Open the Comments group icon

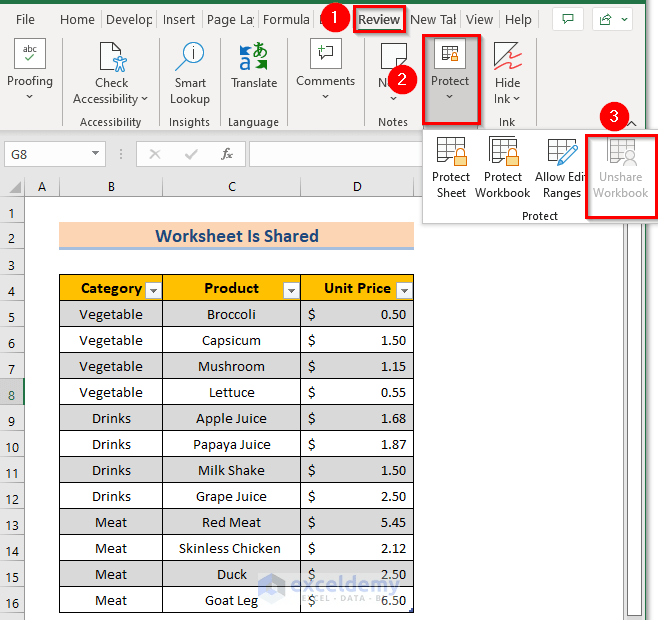[x=326, y=53]
